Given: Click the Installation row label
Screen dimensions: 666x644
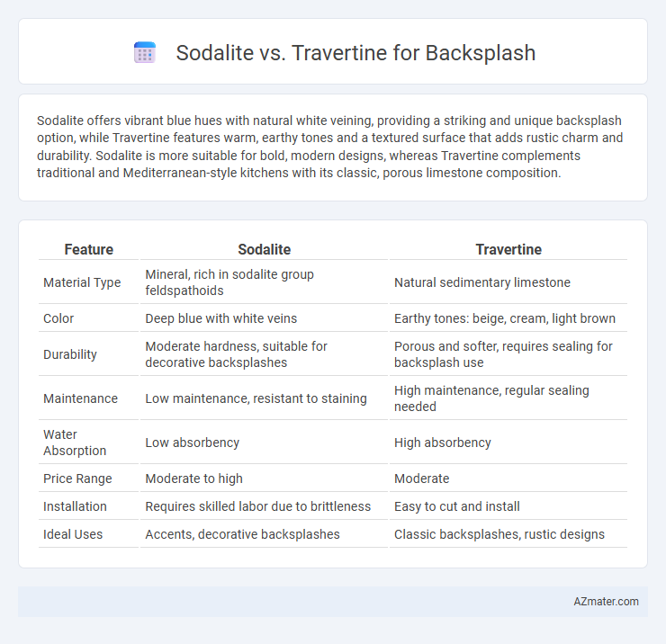Looking at the screenshot, I should tap(75, 506).
